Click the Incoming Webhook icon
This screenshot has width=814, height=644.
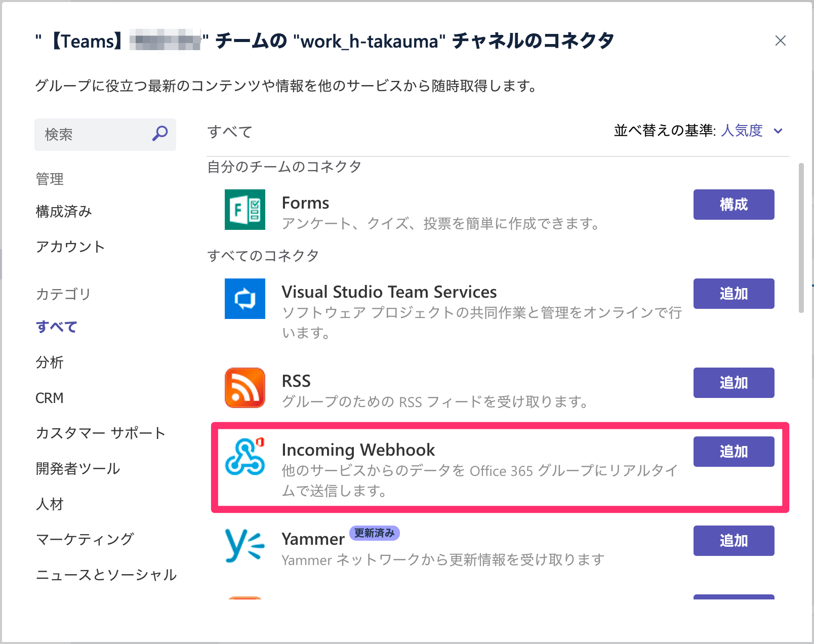[x=245, y=457]
